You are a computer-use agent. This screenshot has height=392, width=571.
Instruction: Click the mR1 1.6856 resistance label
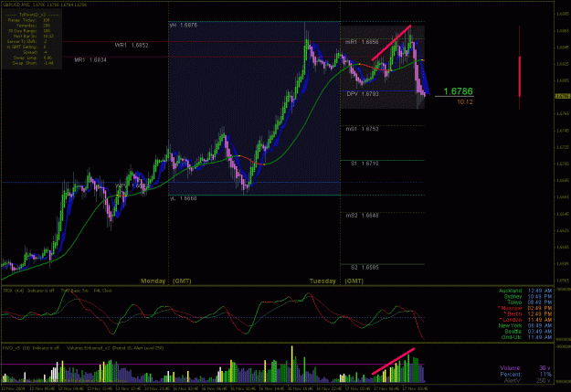pos(362,42)
